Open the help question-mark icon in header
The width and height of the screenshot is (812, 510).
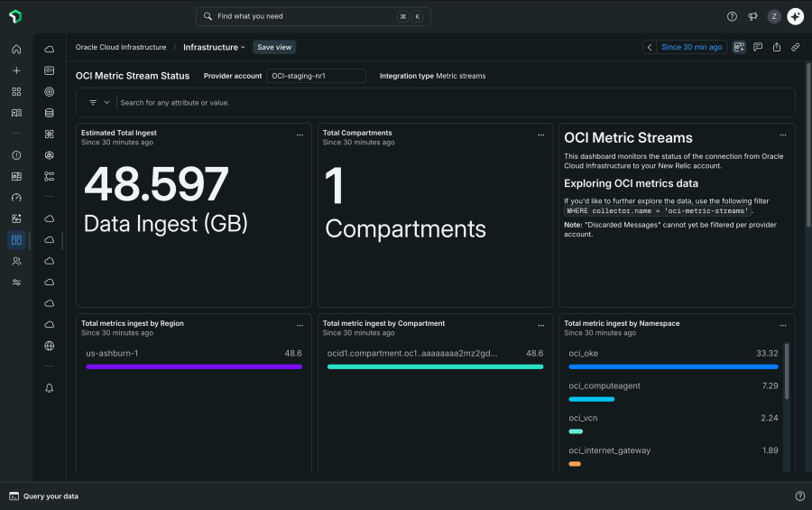pyautogui.click(x=732, y=16)
